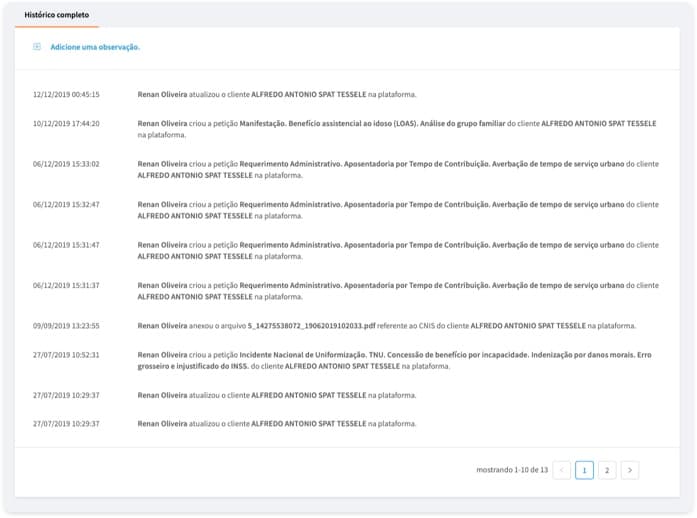Click the Adicione uma observação link
Image resolution: width=697 pixels, height=518 pixels.
click(95, 47)
